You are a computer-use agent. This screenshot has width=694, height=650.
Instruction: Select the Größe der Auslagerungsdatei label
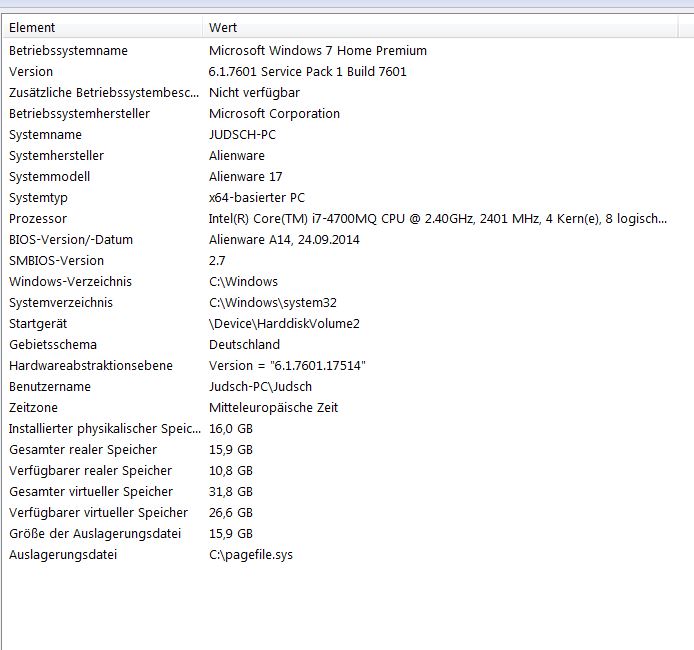coord(95,534)
